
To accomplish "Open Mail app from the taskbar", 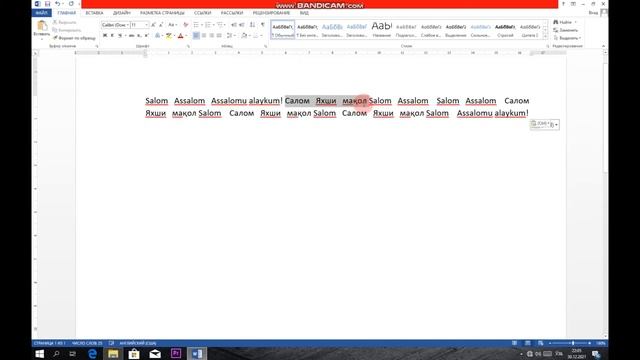I will [x=155, y=353].
